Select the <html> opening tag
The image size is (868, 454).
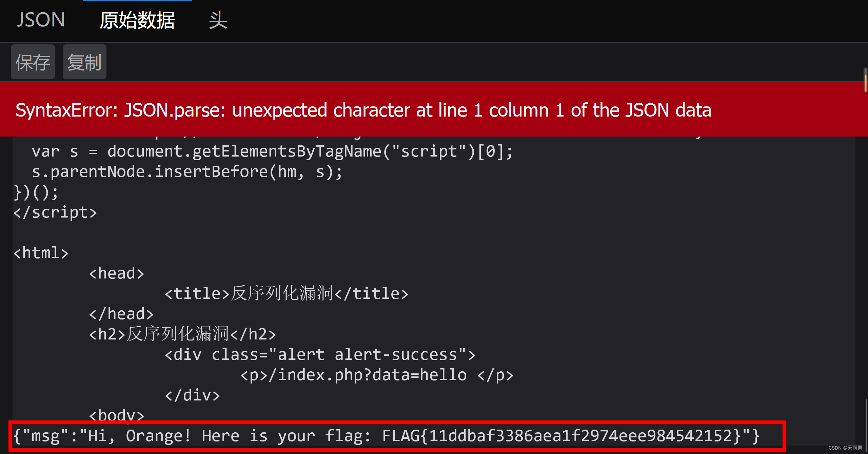click(41, 253)
